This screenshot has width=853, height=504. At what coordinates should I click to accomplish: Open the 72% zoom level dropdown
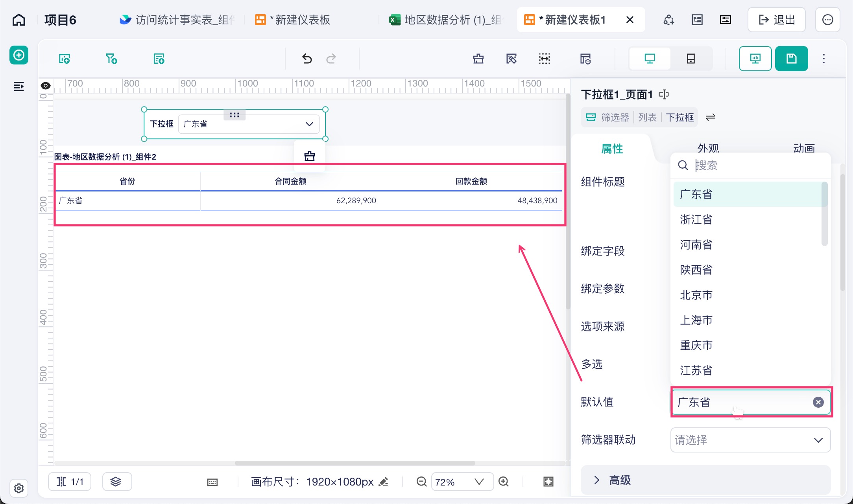tap(462, 482)
